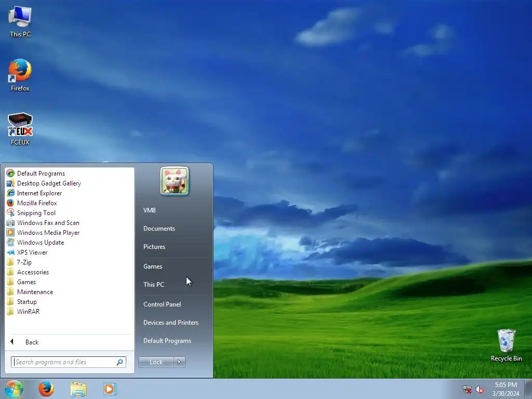Open the shutdown options arrow beside Lock

[179, 362]
